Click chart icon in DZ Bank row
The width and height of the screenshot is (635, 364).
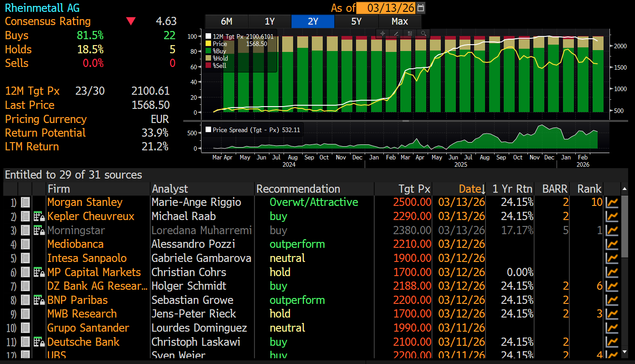[611, 286]
